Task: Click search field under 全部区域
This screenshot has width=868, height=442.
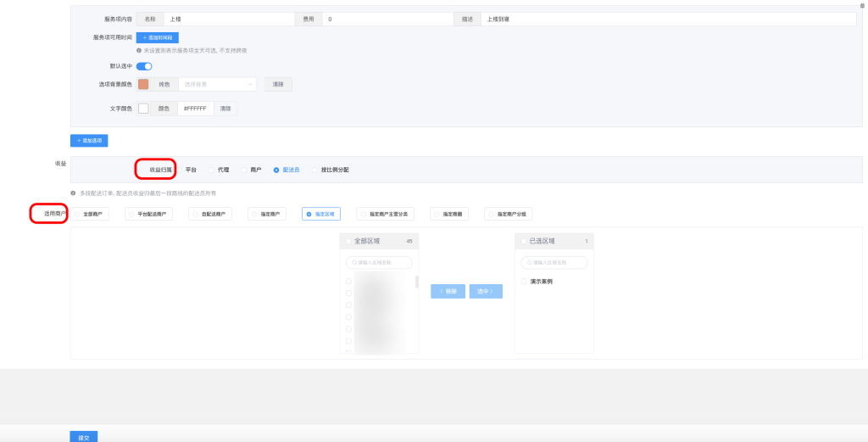Action: coord(379,263)
